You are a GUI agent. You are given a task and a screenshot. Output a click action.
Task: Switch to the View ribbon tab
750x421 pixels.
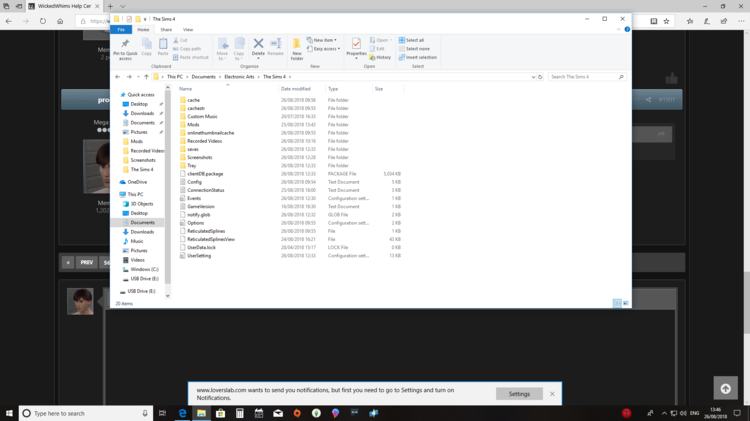pyautogui.click(x=188, y=30)
